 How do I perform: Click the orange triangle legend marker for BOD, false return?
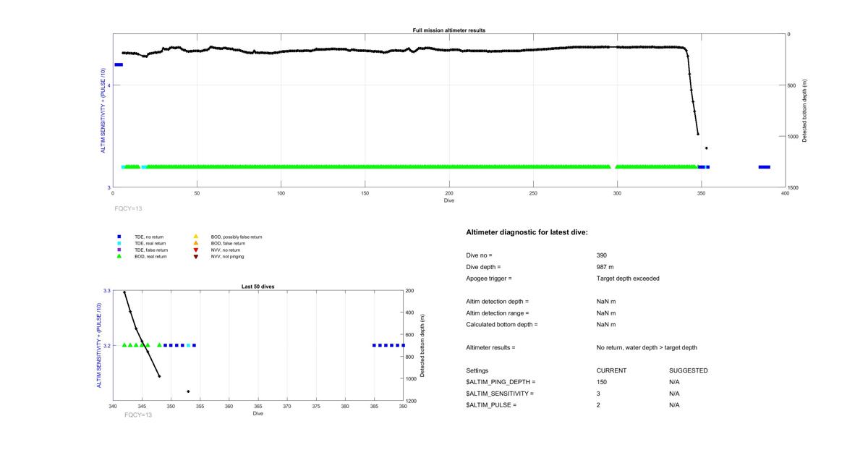click(x=196, y=243)
